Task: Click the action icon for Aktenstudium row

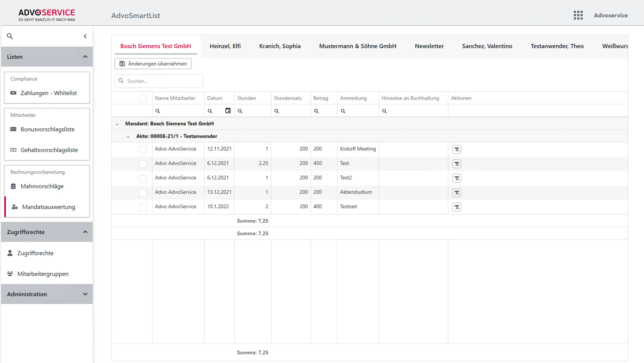Action: pos(457,193)
